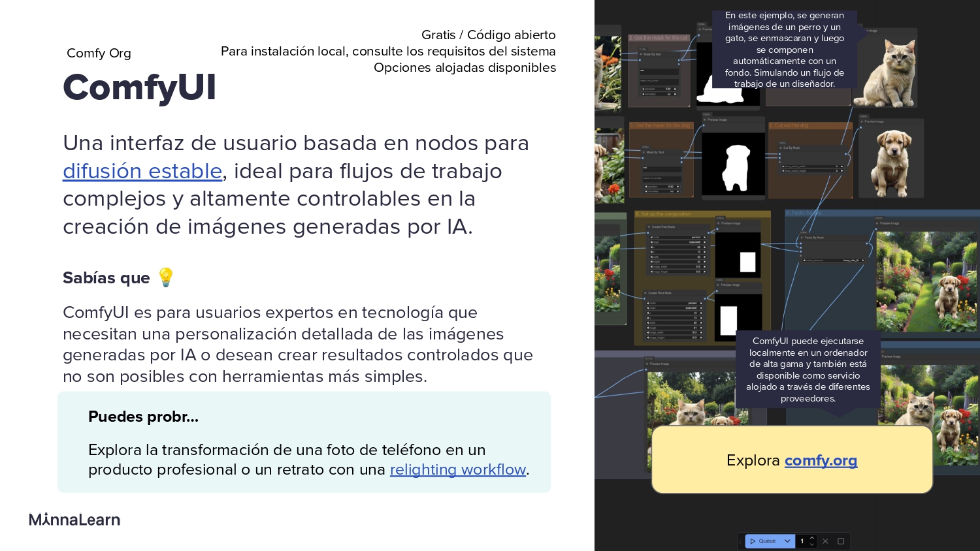Image resolution: width=980 pixels, height=551 pixels.
Task: Adjust the force_resize_width slider in Cut By Mask
Action: (812, 166)
